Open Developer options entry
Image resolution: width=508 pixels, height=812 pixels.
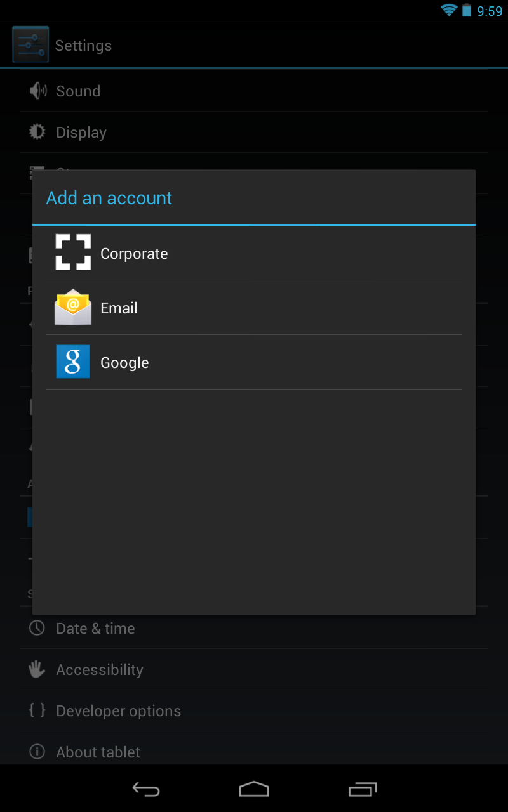coord(254,710)
